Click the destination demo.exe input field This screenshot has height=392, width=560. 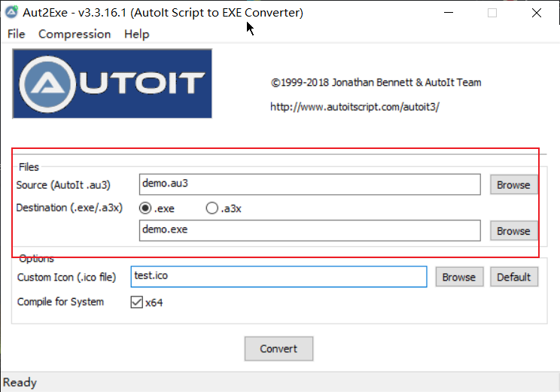[x=309, y=230]
